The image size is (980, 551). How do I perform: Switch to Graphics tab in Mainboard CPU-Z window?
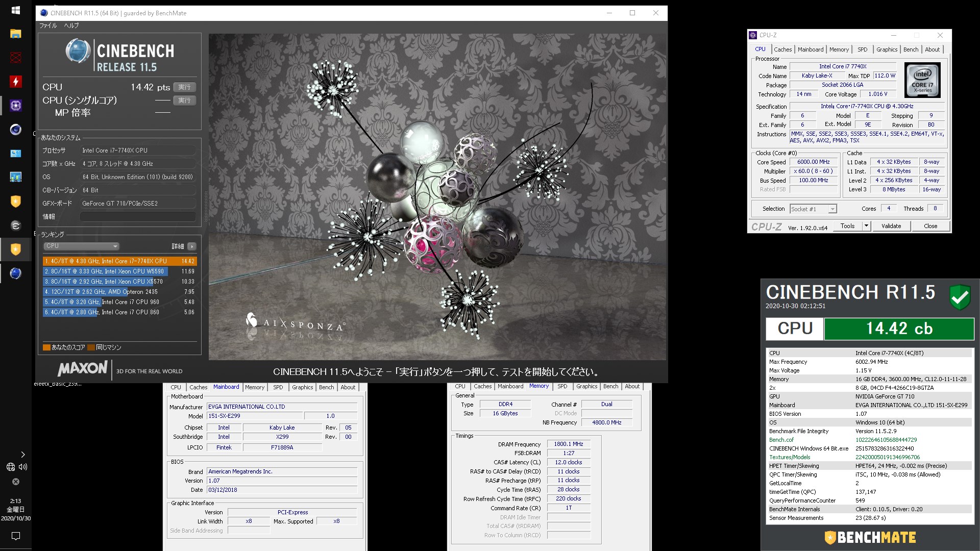[302, 387]
